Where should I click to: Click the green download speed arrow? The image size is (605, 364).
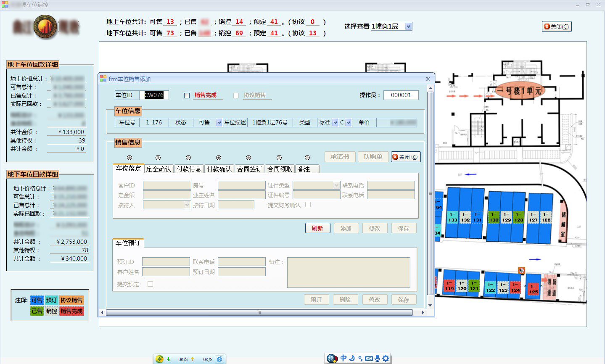169,359
